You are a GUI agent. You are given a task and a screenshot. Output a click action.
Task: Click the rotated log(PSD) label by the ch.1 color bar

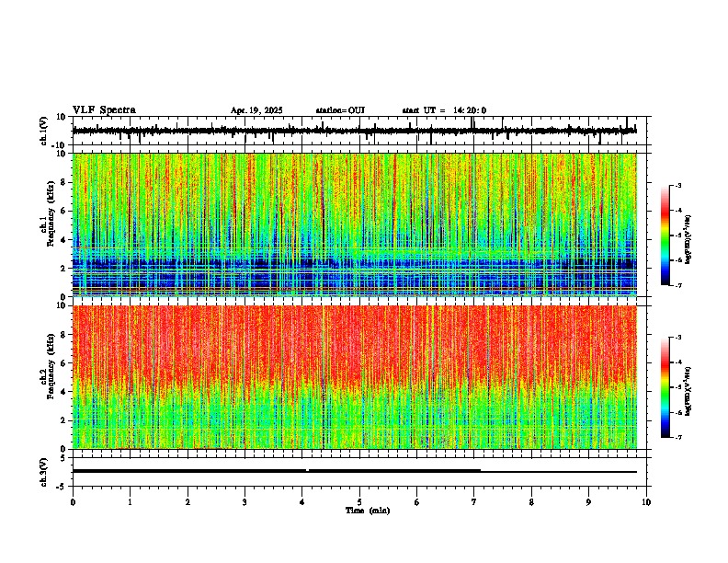tap(688, 239)
